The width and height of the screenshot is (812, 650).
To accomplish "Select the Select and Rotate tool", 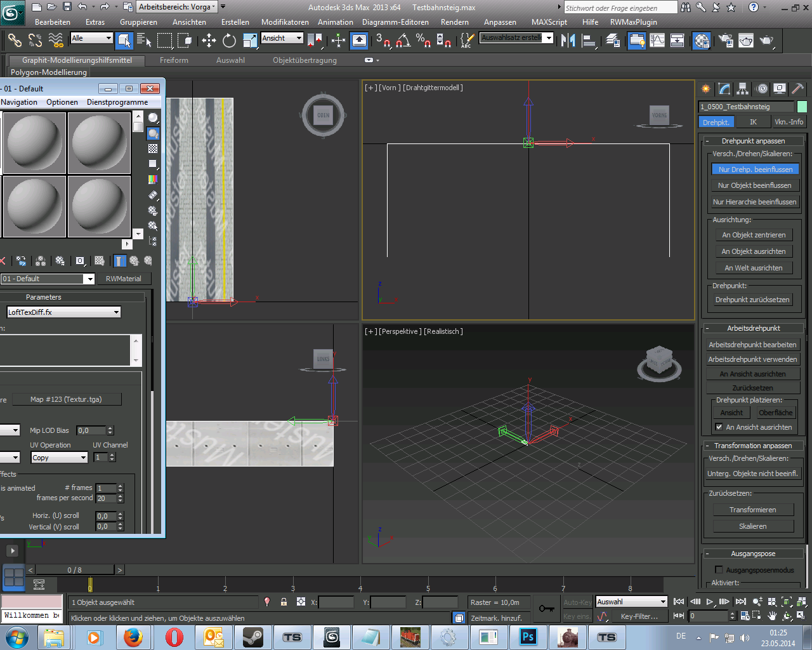I will [x=229, y=41].
